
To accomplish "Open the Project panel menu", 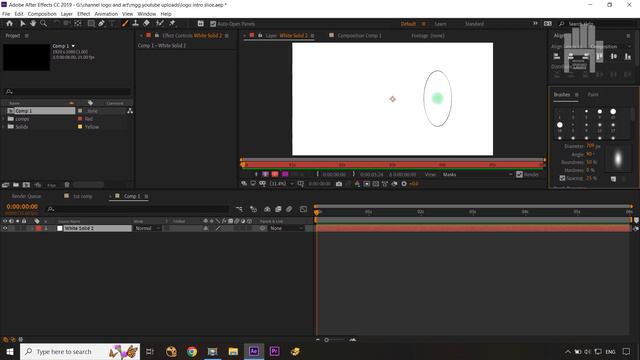I will (27, 36).
